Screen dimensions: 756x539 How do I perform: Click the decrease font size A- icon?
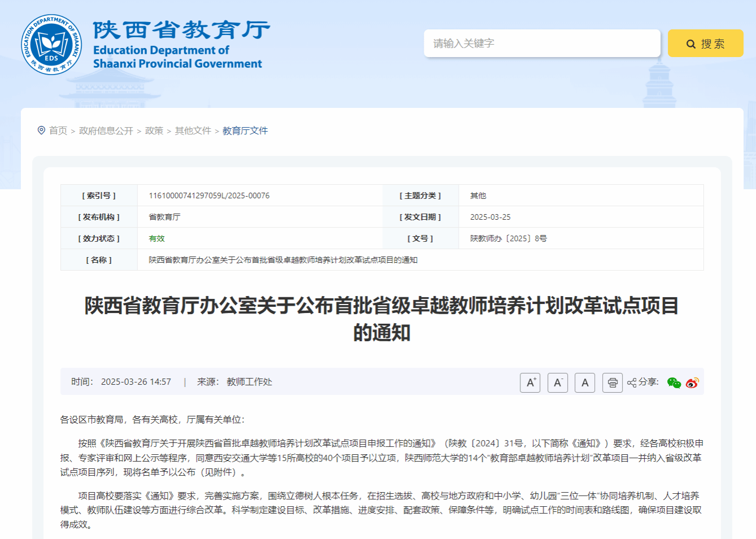click(557, 382)
